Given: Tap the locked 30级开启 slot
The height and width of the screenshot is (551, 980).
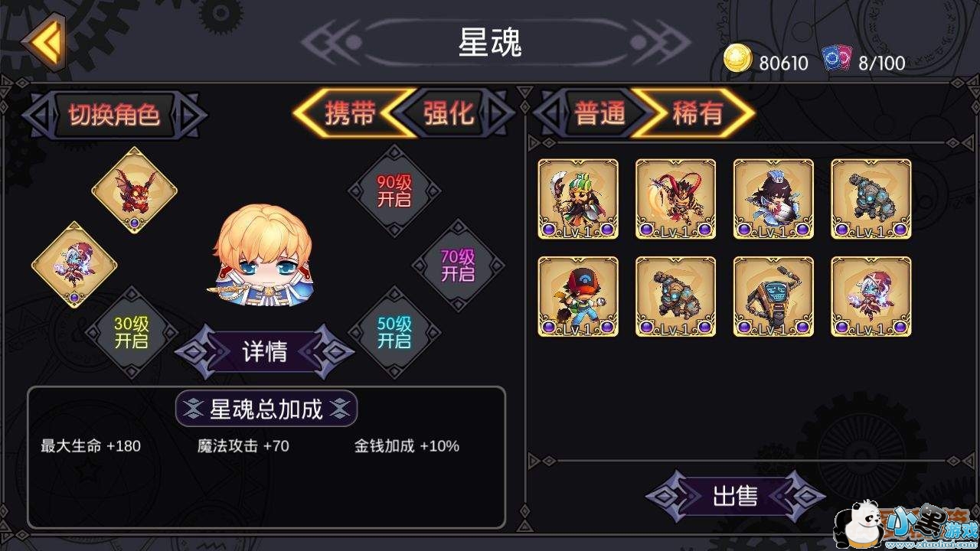Looking at the screenshot, I should tap(131, 332).
